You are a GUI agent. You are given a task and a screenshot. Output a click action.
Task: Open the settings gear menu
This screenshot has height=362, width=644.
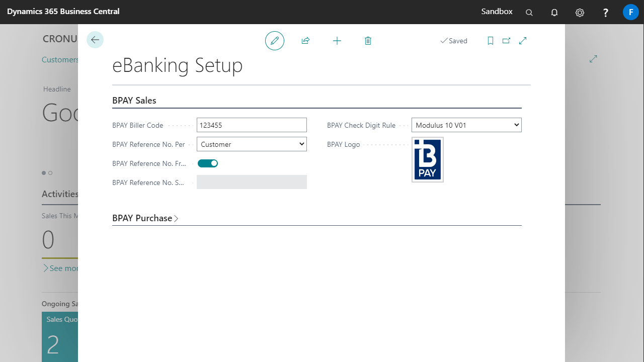(x=580, y=13)
